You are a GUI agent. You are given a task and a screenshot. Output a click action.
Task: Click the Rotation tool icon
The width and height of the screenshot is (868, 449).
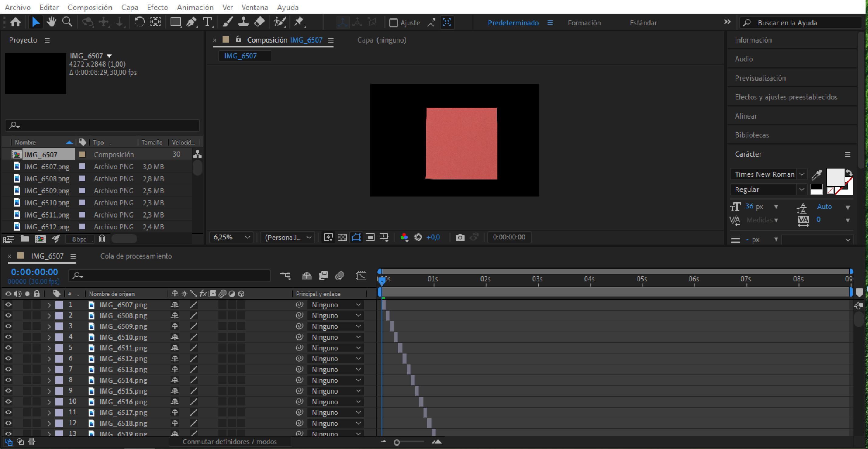(139, 22)
